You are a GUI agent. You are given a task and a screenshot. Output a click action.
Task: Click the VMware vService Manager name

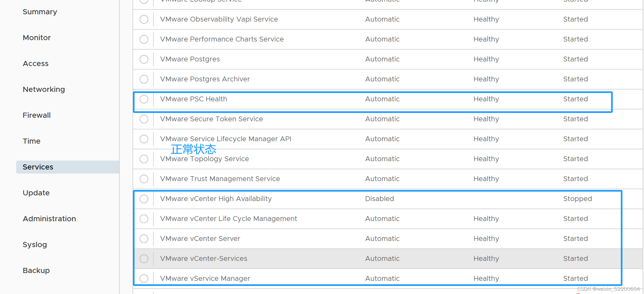coord(205,279)
